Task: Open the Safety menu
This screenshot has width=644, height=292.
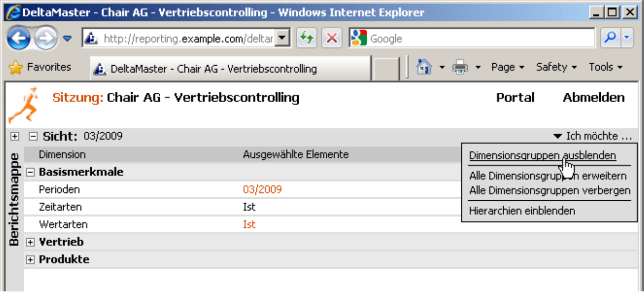Action: pos(556,68)
